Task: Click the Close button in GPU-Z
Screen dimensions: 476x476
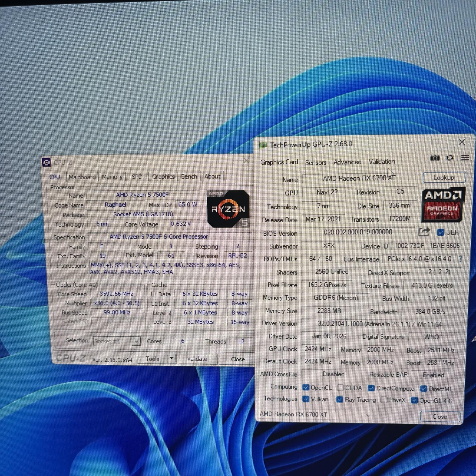Action: pos(440,417)
